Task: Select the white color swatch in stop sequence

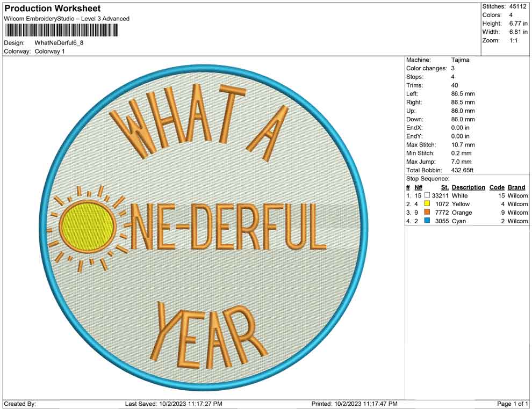Action: click(x=427, y=195)
